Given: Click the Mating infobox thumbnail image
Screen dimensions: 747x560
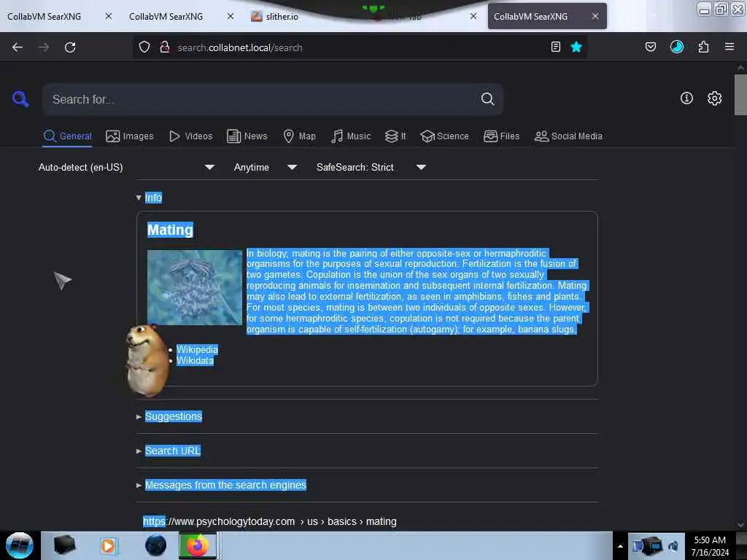Looking at the screenshot, I should (194, 287).
